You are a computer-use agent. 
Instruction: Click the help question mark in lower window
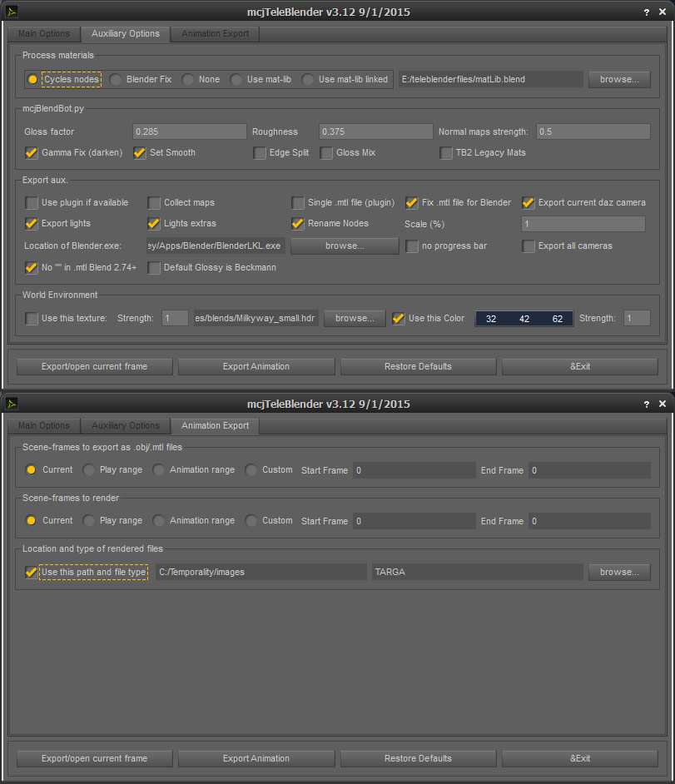(647, 404)
